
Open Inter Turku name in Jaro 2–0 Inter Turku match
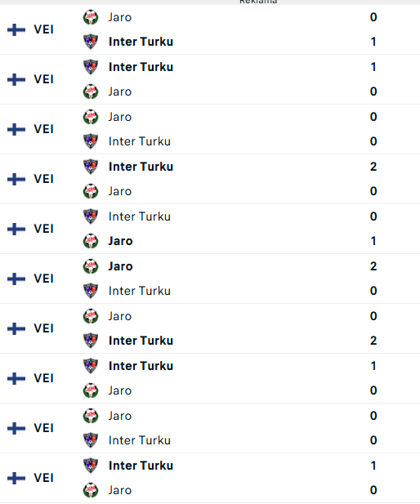(x=140, y=291)
